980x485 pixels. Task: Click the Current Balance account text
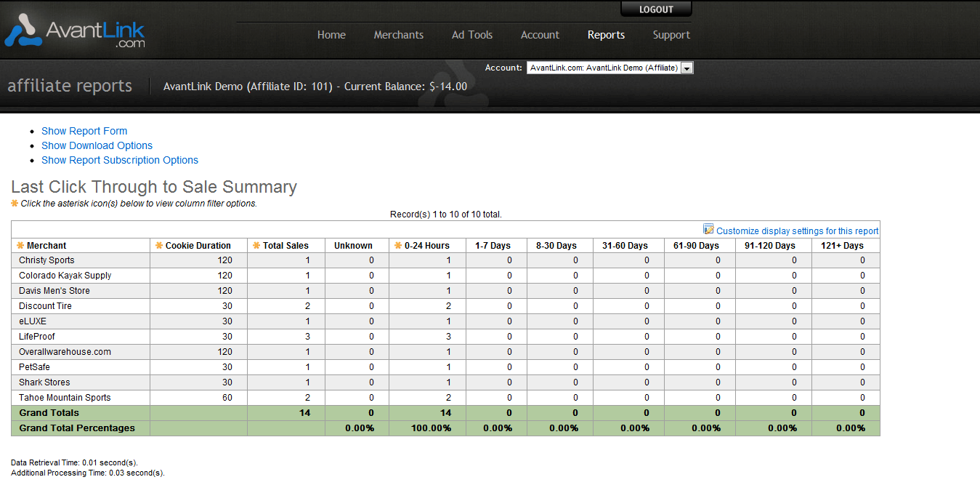405,87
